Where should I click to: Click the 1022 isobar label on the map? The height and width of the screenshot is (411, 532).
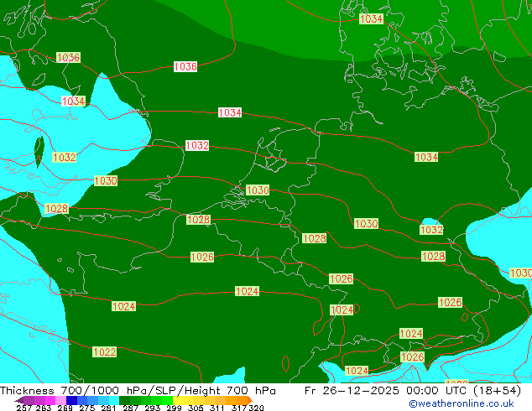(105, 351)
